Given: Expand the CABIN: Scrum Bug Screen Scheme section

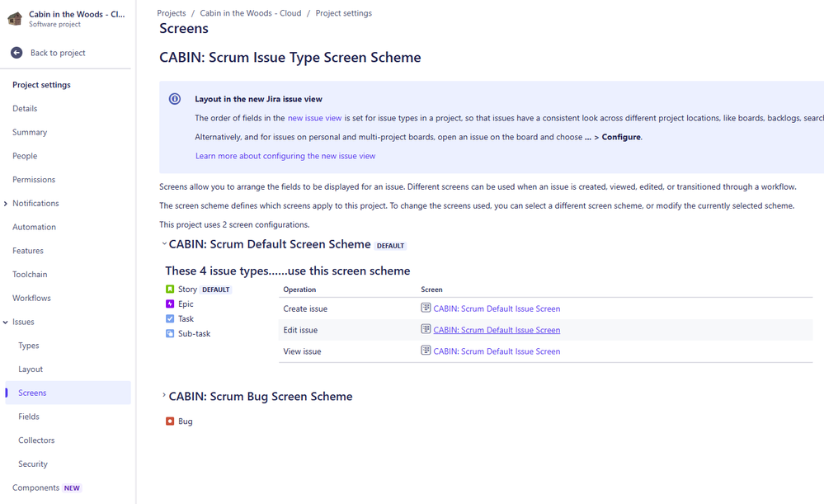Looking at the screenshot, I should point(163,396).
